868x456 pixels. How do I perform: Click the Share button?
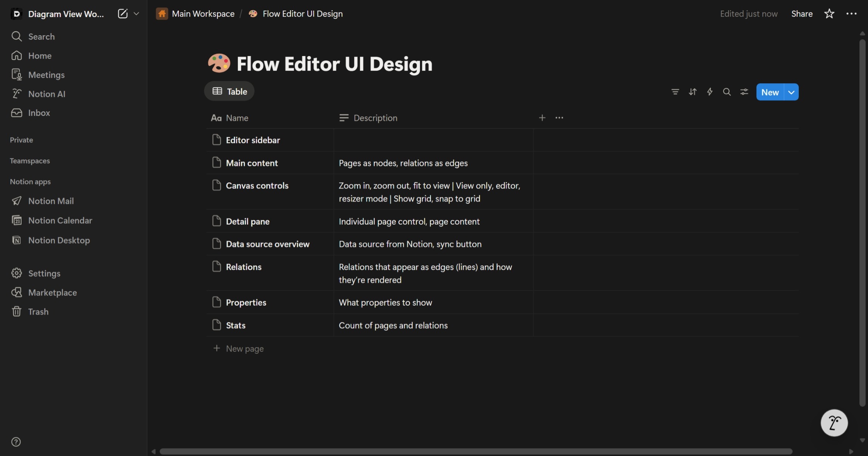click(802, 14)
